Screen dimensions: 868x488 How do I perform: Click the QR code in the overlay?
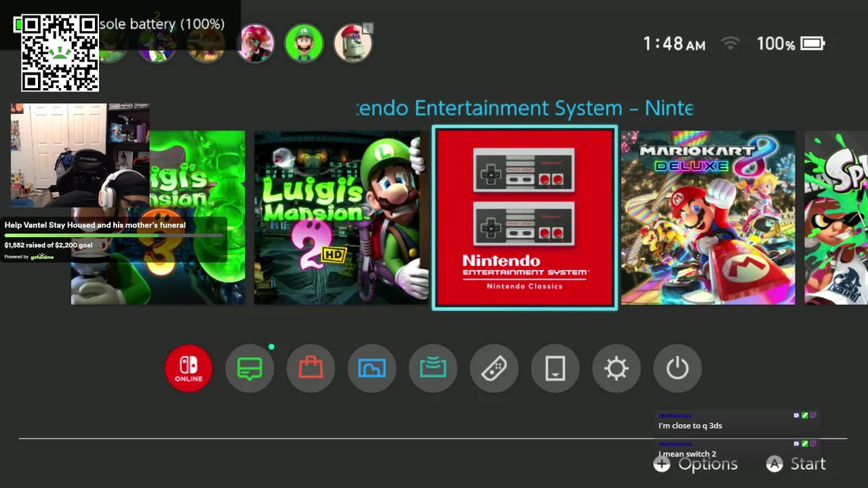pyautogui.click(x=60, y=53)
